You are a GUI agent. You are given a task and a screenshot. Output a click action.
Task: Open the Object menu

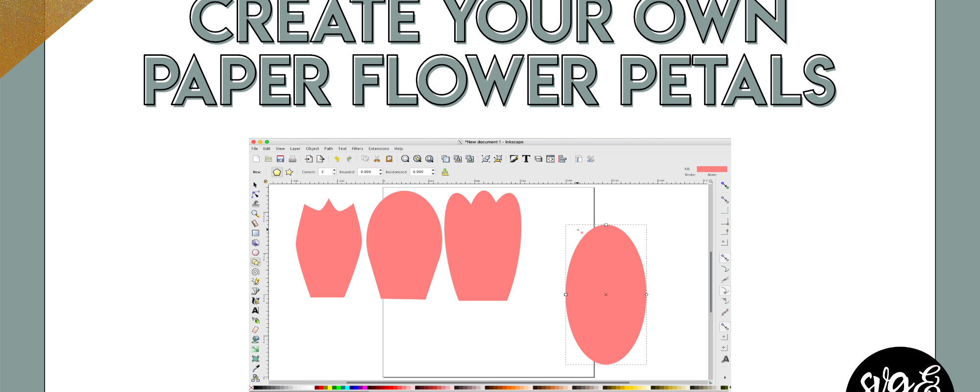point(313,148)
